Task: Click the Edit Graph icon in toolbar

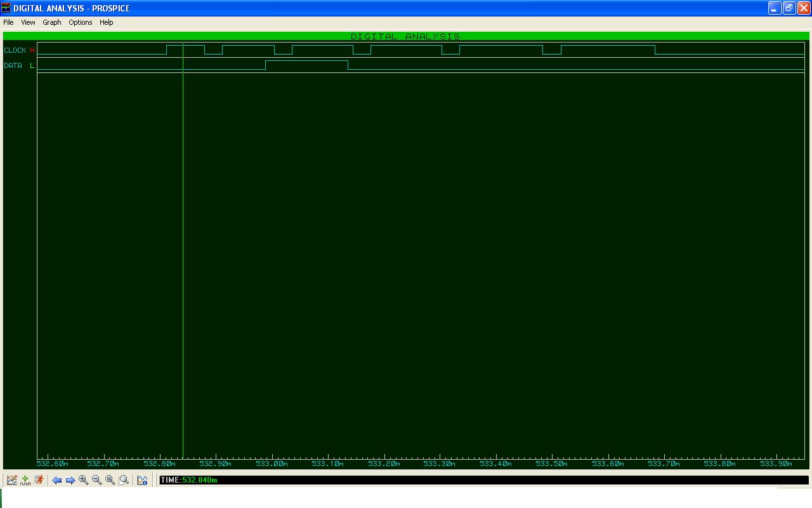Action: pos(12,480)
